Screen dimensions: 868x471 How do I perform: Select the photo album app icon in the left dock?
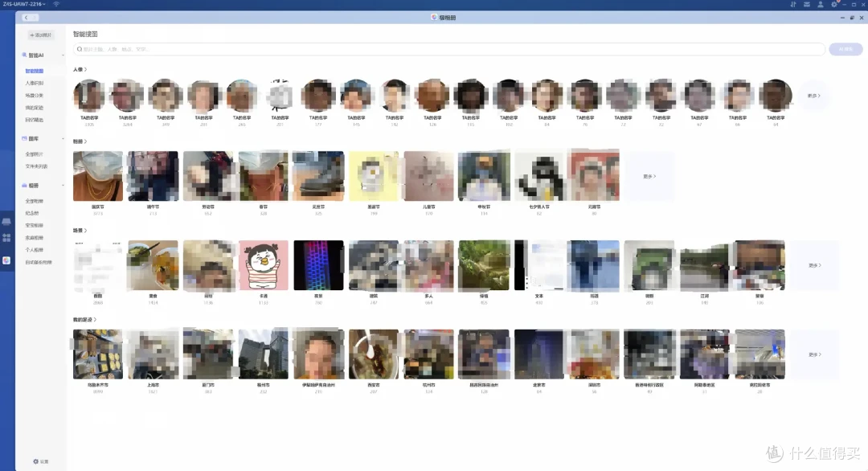[6, 260]
